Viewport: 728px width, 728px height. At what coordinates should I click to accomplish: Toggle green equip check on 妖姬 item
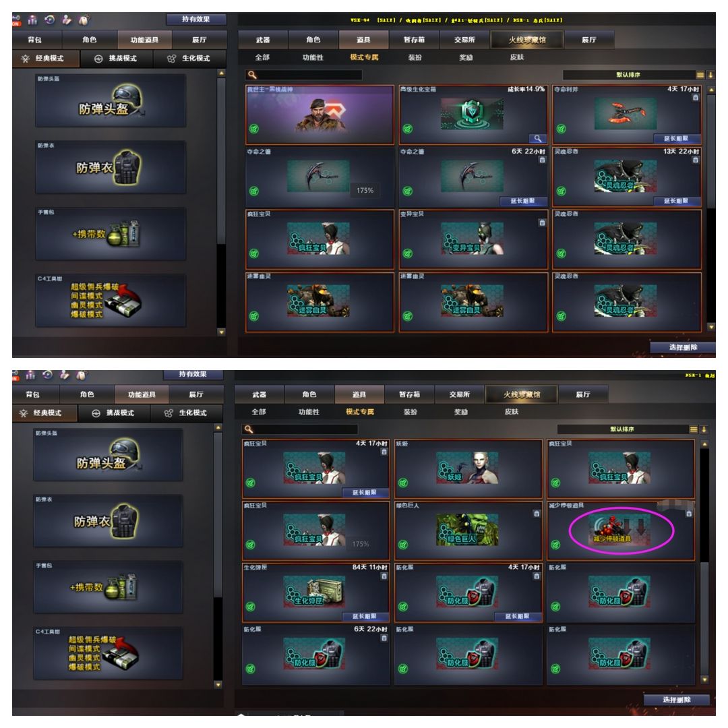coord(403,483)
